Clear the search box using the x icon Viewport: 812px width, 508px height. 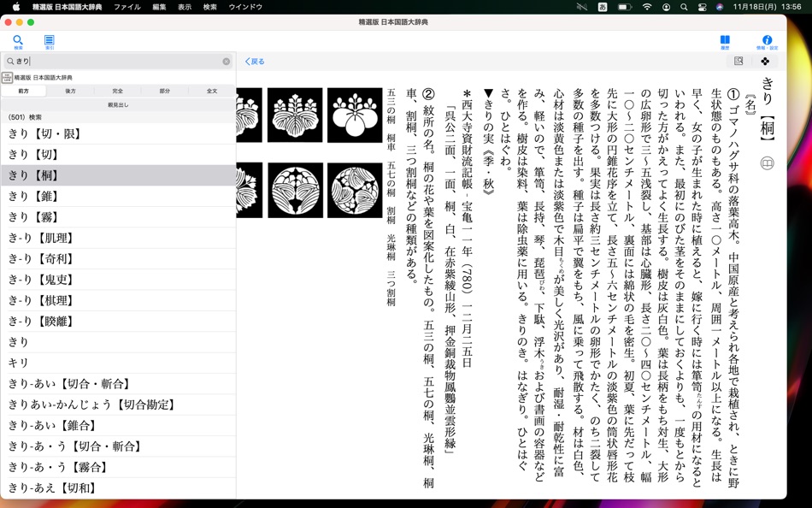coord(225,61)
